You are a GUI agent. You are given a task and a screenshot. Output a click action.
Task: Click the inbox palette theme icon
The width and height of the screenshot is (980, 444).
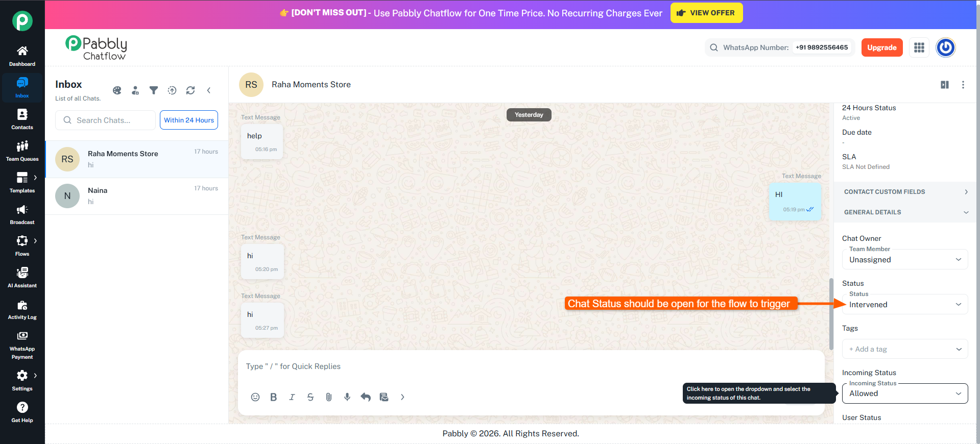(117, 90)
